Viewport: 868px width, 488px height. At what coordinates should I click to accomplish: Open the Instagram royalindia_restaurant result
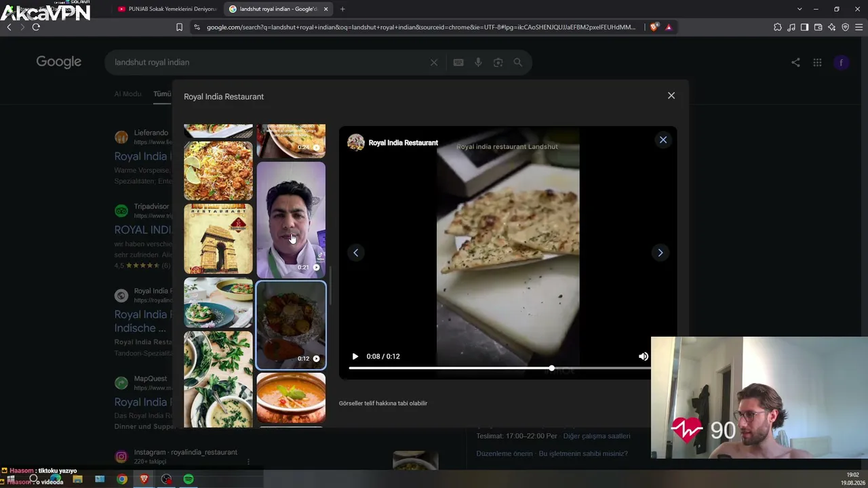coord(185,452)
